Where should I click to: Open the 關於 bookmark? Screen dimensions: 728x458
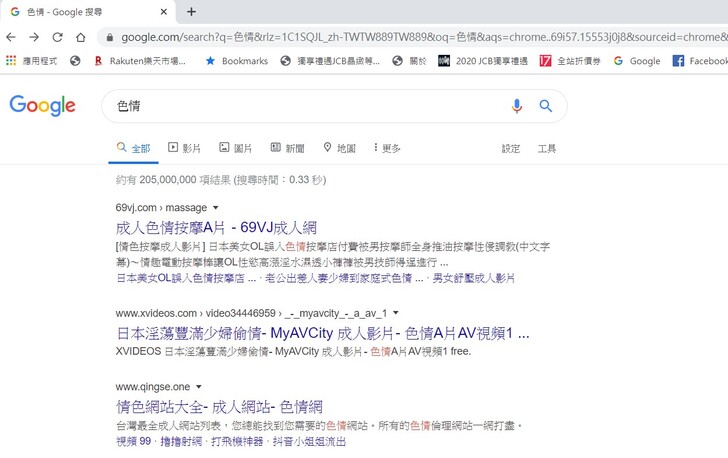click(x=410, y=61)
